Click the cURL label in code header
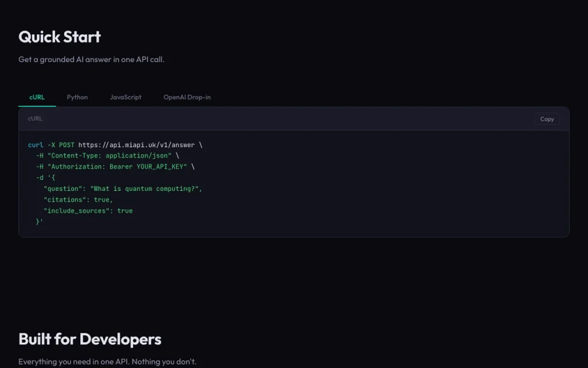Image resolution: width=588 pixels, height=368 pixels. [35, 118]
